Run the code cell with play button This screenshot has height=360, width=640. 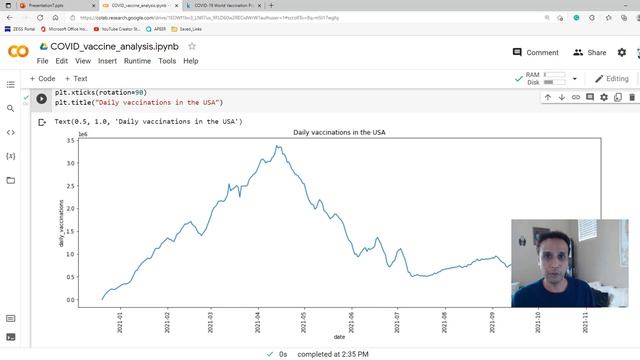pos(41,98)
